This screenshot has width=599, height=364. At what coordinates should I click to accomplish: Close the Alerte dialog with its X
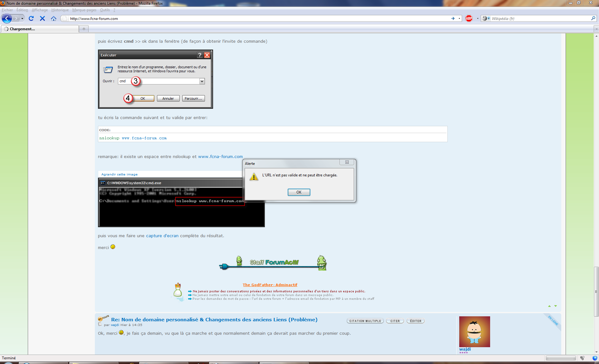coord(347,162)
